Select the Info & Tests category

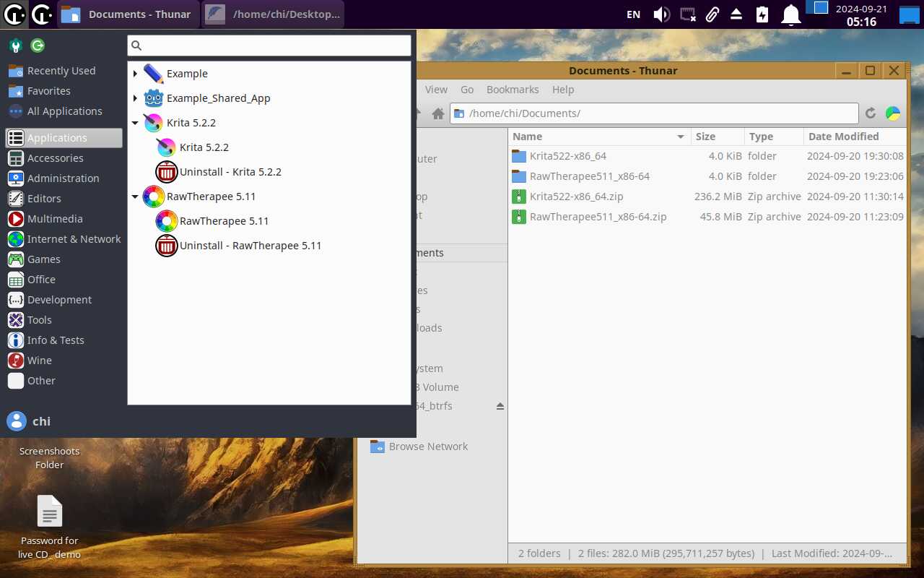(64, 340)
